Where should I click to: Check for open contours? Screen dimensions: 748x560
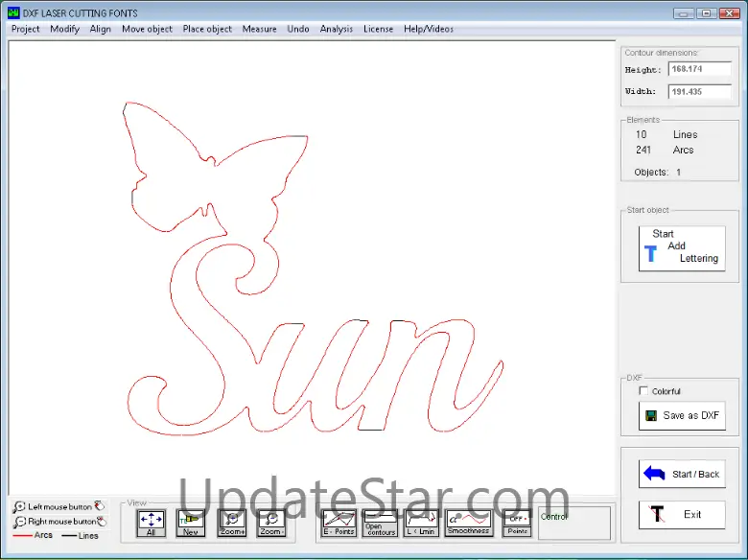point(380,523)
